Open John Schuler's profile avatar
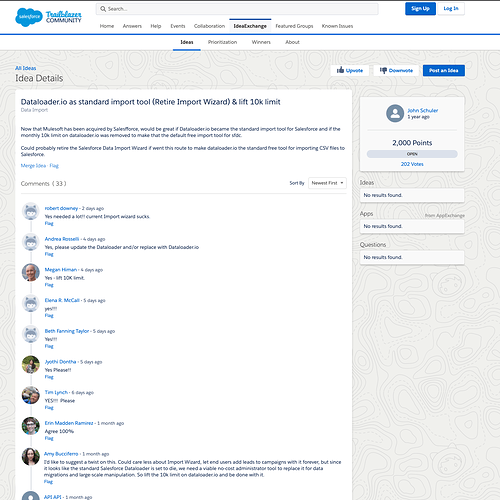The height and width of the screenshot is (500, 500). (395, 113)
